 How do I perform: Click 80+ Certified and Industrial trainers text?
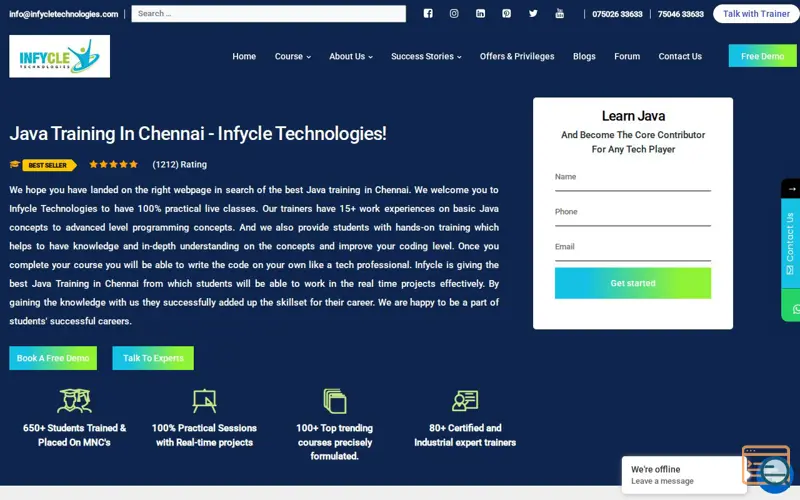(465, 435)
